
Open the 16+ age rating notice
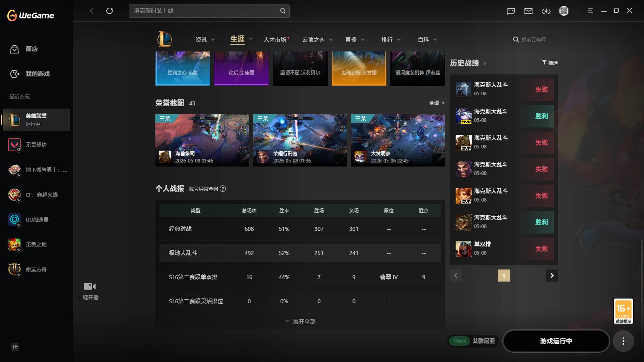623,311
